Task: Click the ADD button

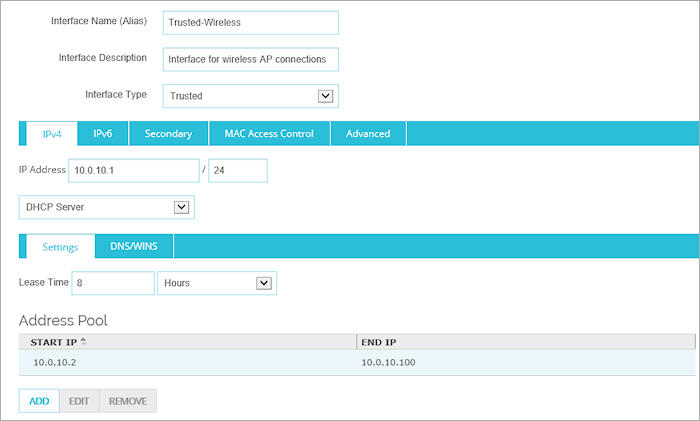Action: (39, 401)
